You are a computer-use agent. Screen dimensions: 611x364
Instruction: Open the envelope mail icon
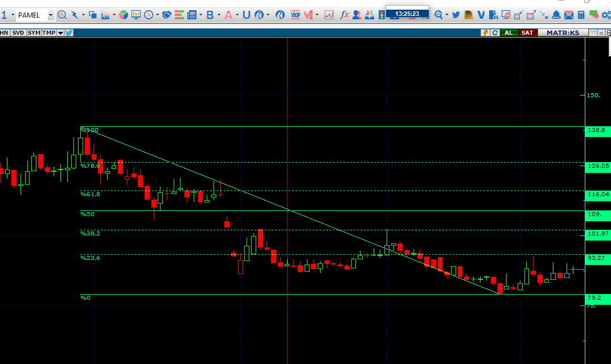568,15
